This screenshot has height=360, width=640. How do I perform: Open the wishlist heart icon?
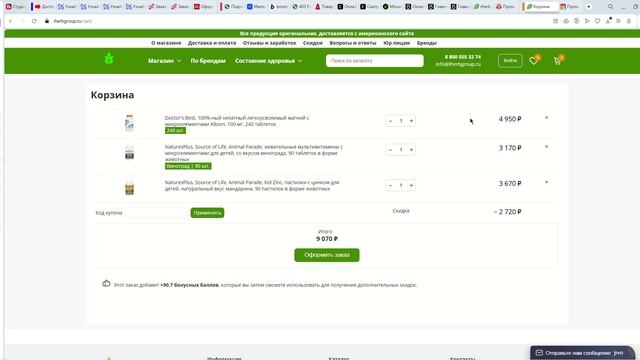[533, 61]
